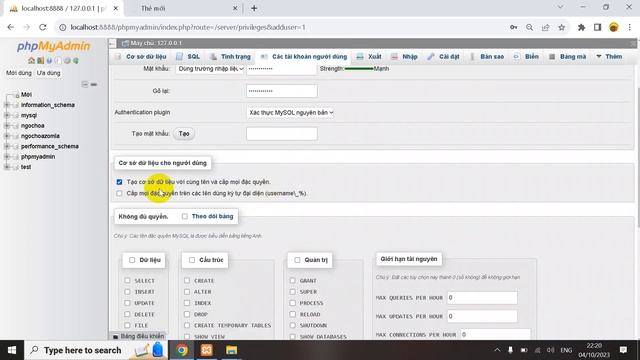The image size is (640, 360).
Task: Open the Cài đặt settings tab
Action: [444, 56]
